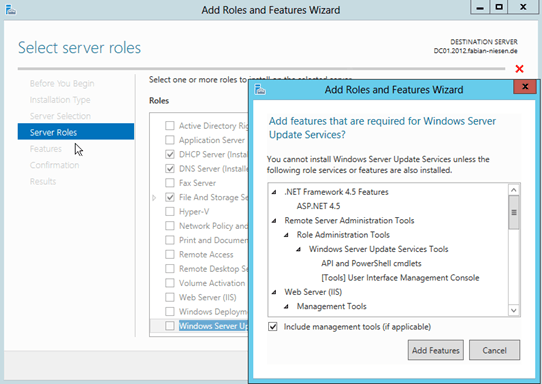
Task: Click the Add Features button
Action: 436,350
